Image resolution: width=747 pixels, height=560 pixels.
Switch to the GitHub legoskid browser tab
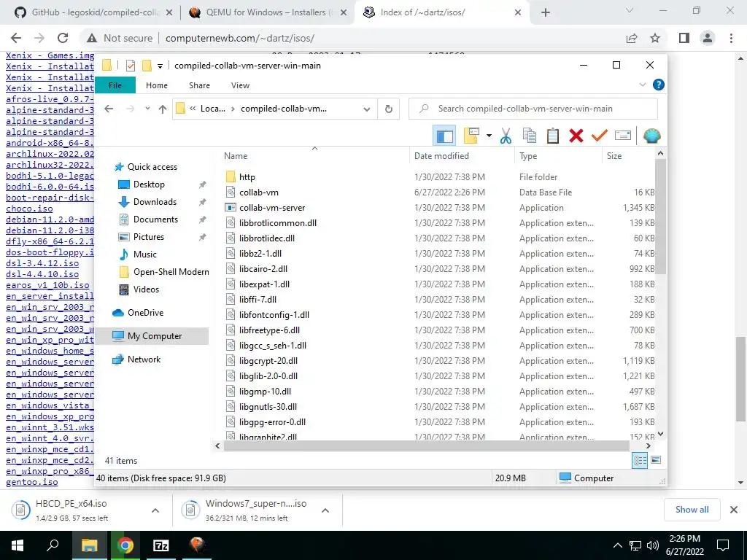(93, 12)
